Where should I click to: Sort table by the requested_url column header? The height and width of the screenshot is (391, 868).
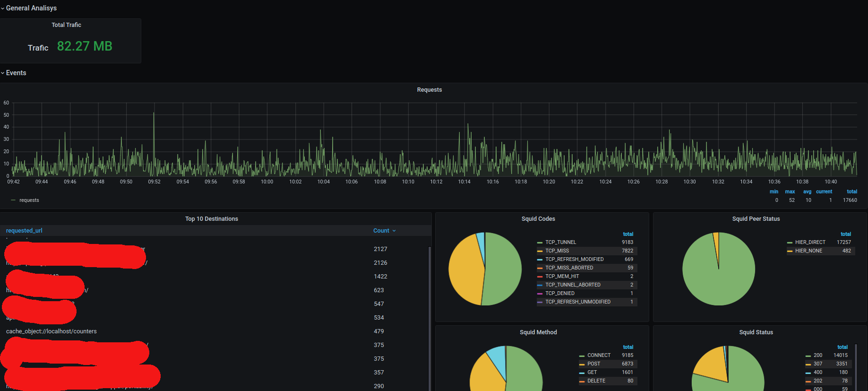[x=24, y=231]
